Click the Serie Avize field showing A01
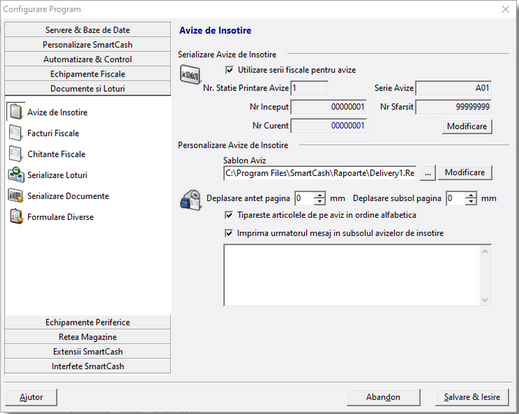Image resolution: width=519 pixels, height=414 pixels. pyautogui.click(x=453, y=88)
